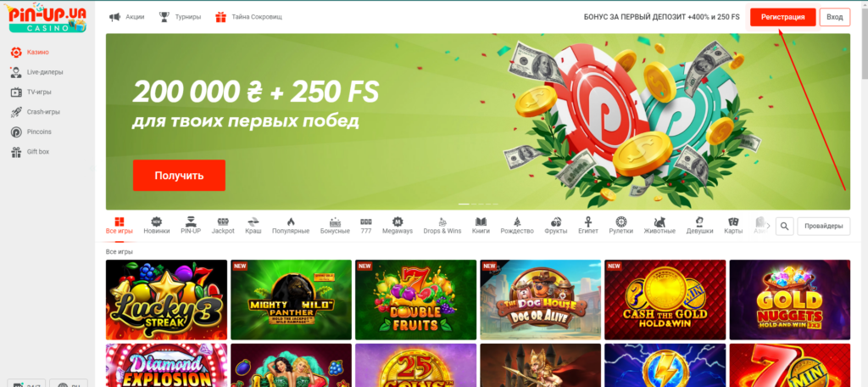Click the Получить banner button
Viewport: 868px width, 387px height.
(x=179, y=175)
